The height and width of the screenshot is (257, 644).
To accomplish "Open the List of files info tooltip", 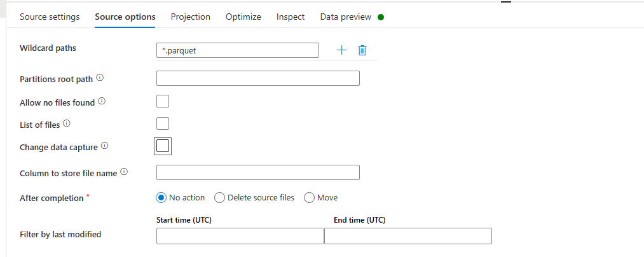I will (x=67, y=124).
